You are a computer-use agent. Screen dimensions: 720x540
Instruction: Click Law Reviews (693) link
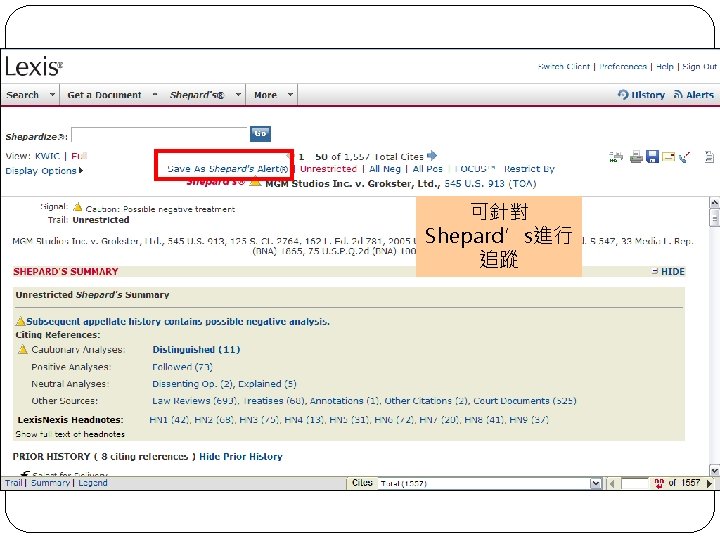coord(195,401)
